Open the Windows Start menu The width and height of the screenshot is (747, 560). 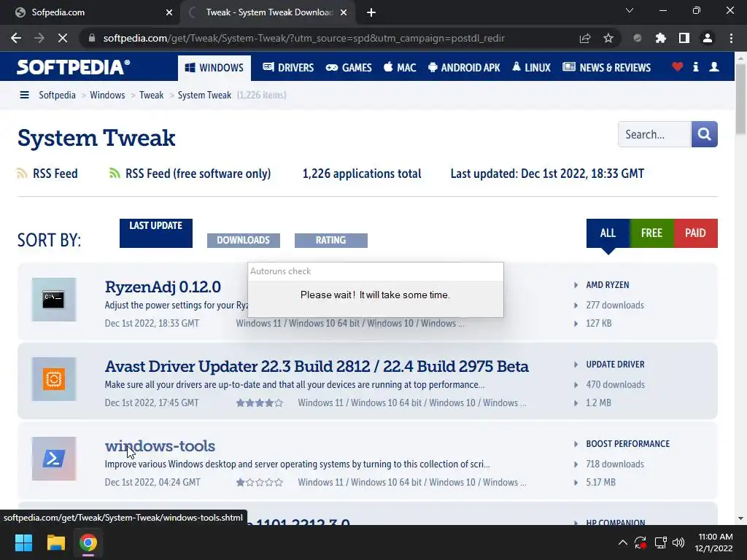point(23,542)
